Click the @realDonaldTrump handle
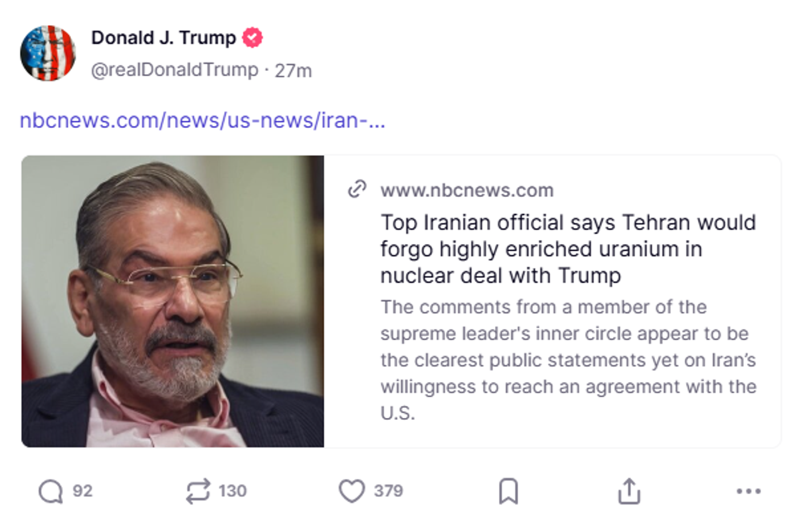The image size is (795, 532). (174, 70)
